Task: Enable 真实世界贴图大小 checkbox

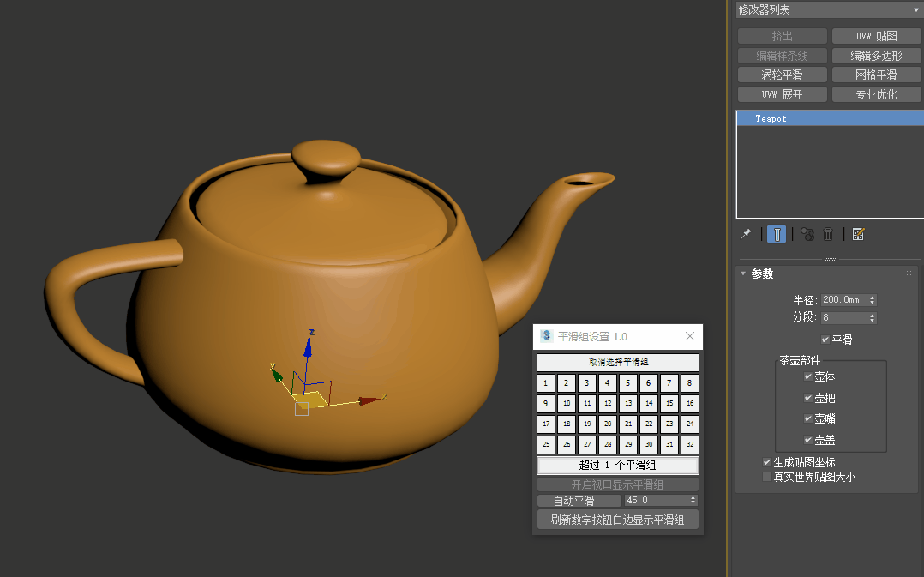Action: point(766,477)
